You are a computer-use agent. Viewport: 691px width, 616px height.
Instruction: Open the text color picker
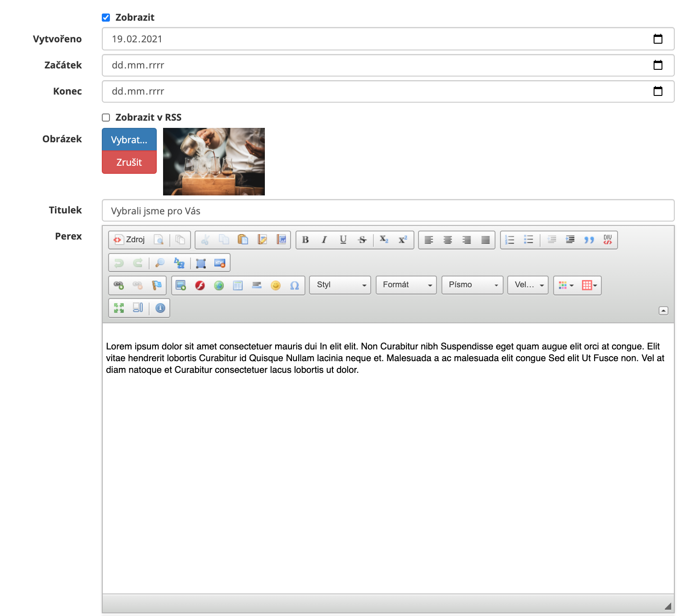pos(566,285)
